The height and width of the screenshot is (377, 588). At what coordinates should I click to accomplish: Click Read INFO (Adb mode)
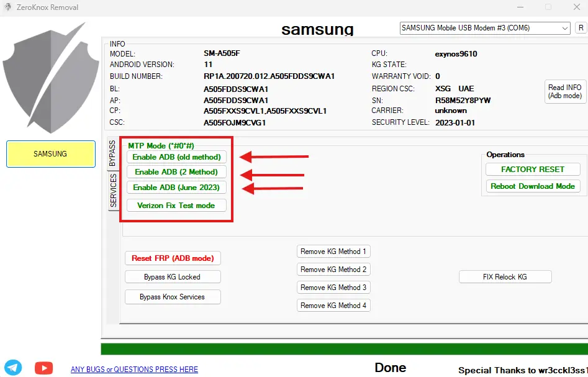tap(565, 91)
